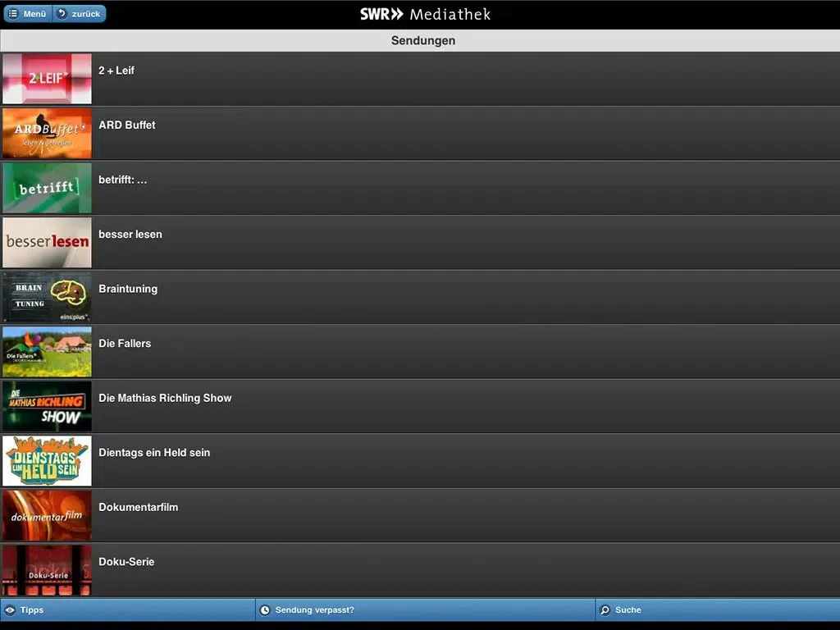Click the Sendungen header label
This screenshot has height=630, width=840.
coord(423,41)
